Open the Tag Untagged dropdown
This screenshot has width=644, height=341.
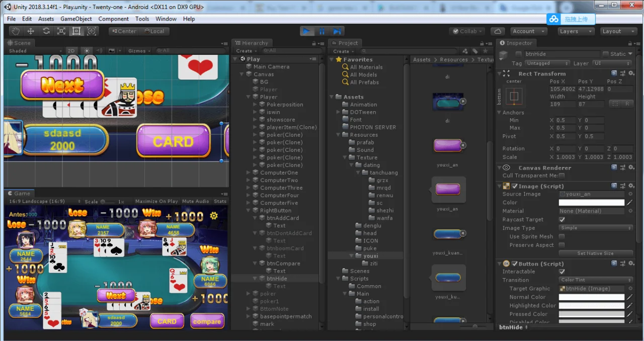click(547, 63)
